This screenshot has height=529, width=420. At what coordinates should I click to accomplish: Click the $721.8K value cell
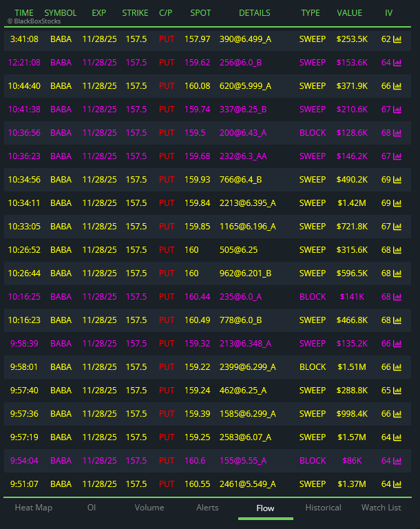[352, 227]
